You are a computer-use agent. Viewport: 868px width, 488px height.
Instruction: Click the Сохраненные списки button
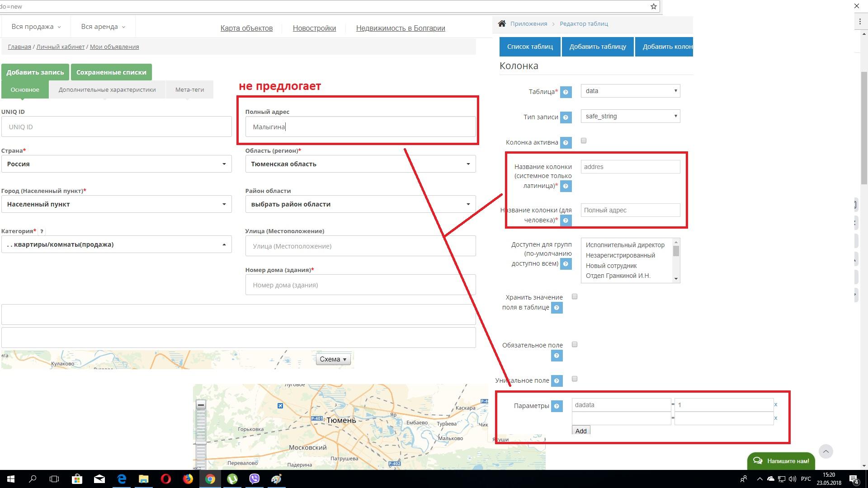click(111, 72)
